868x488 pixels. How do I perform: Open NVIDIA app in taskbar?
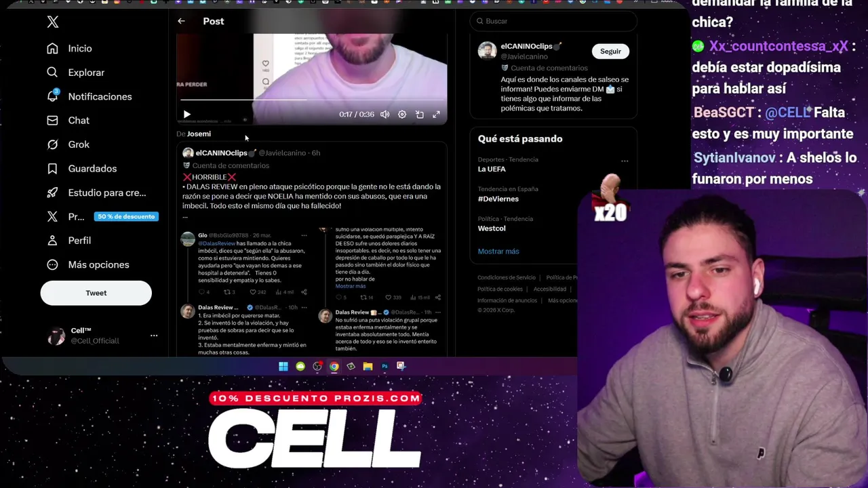[x=351, y=367]
